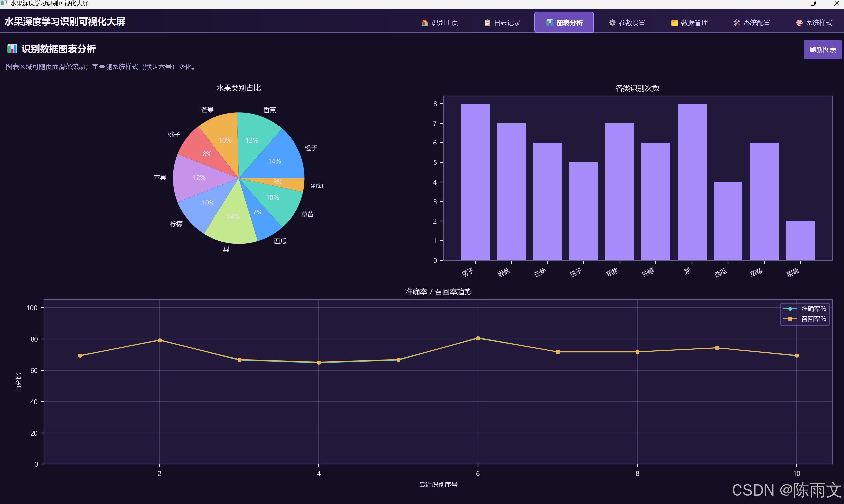844x504 pixels.
Task: Click the gear icon beside 参数设置
Action: (612, 23)
